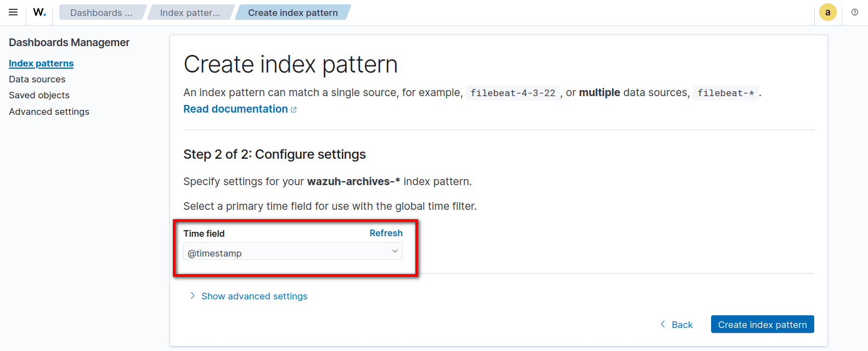Open Saved objects in the sidebar

[39, 95]
